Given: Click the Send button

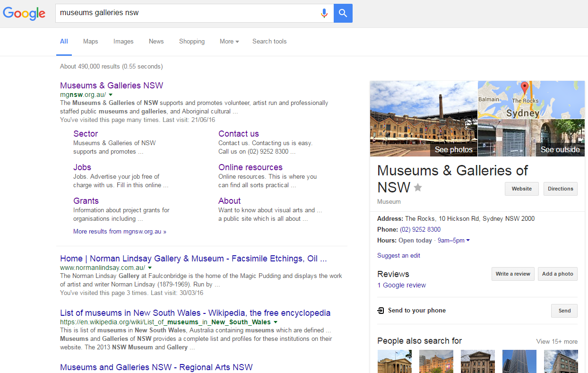Looking at the screenshot, I should 564,311.
